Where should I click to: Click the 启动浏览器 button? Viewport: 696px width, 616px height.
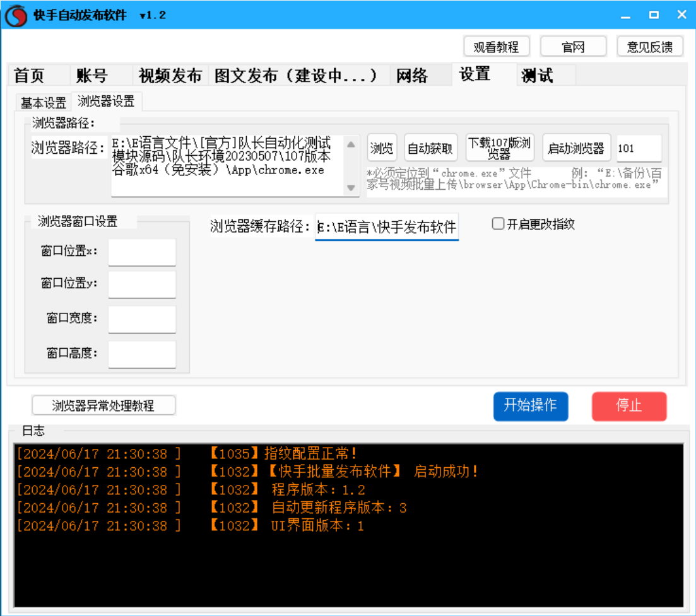tap(576, 148)
